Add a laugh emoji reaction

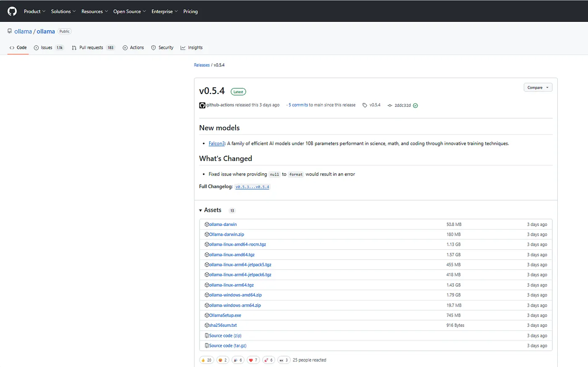coord(223,360)
